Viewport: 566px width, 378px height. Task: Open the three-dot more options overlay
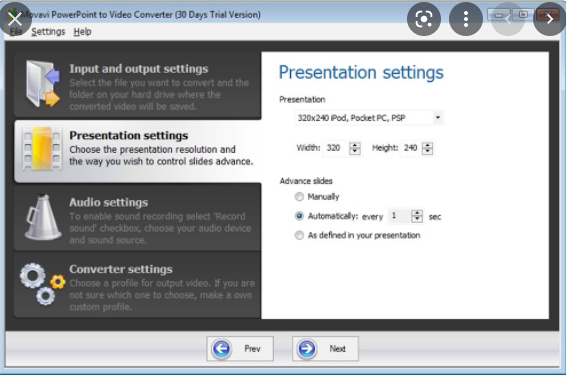point(466,19)
